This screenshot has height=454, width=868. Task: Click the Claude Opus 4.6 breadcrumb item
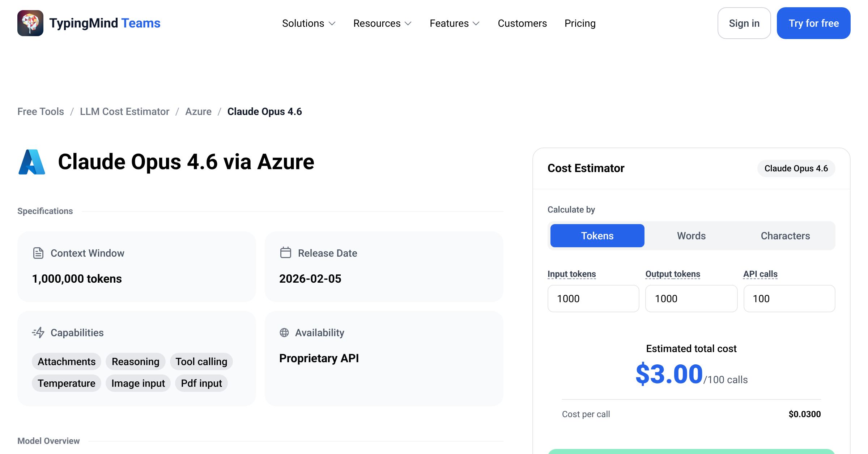(265, 111)
